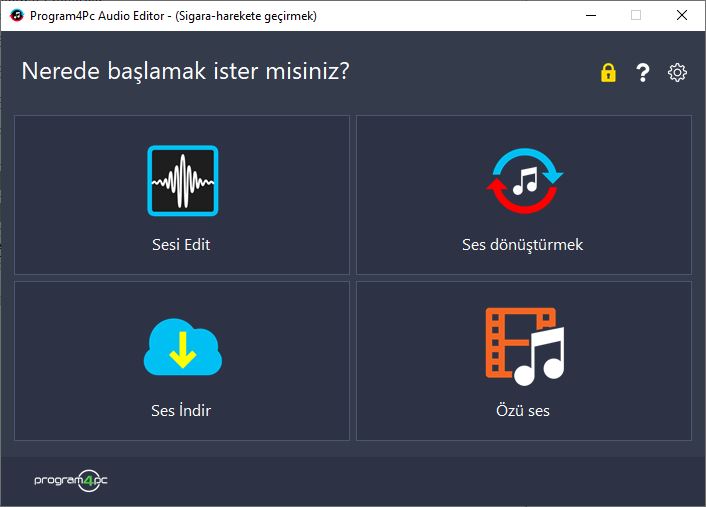Click the "Nerede başlamak ister misiniz?" heading
Screen dimensions: 706x507
186,71
